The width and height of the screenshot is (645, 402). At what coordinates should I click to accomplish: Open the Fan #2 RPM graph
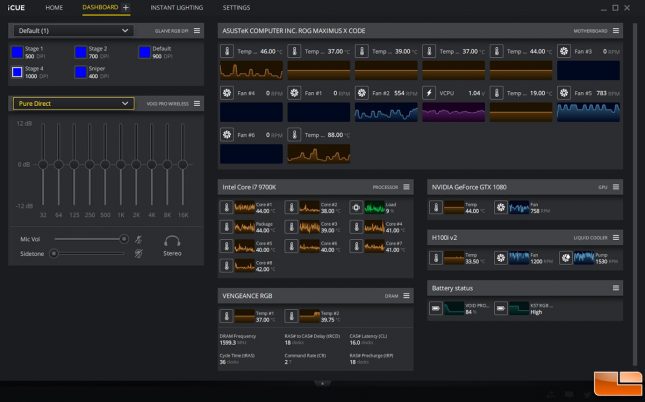tap(386, 112)
